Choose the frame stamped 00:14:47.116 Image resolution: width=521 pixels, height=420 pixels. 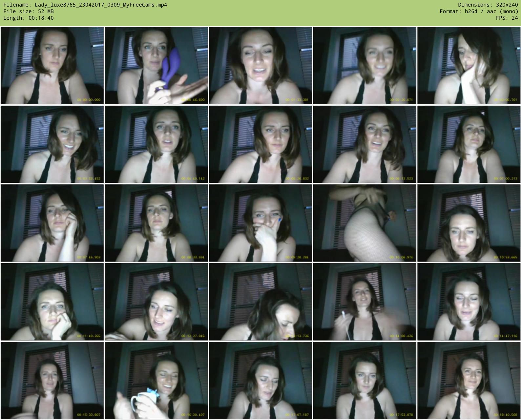coord(469,302)
